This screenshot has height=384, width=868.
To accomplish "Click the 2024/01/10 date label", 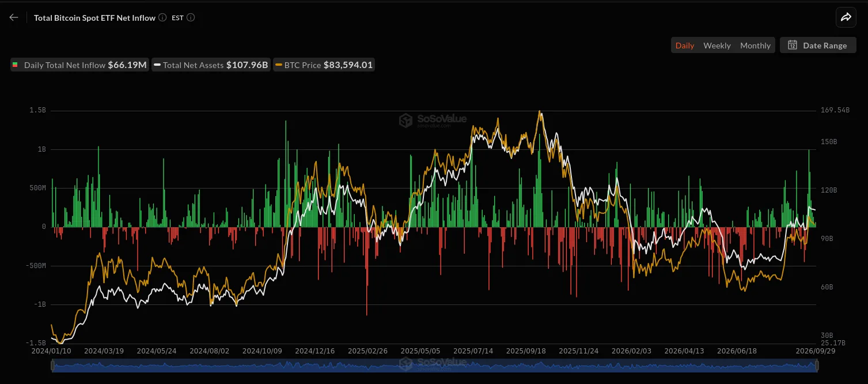I will coord(51,351).
